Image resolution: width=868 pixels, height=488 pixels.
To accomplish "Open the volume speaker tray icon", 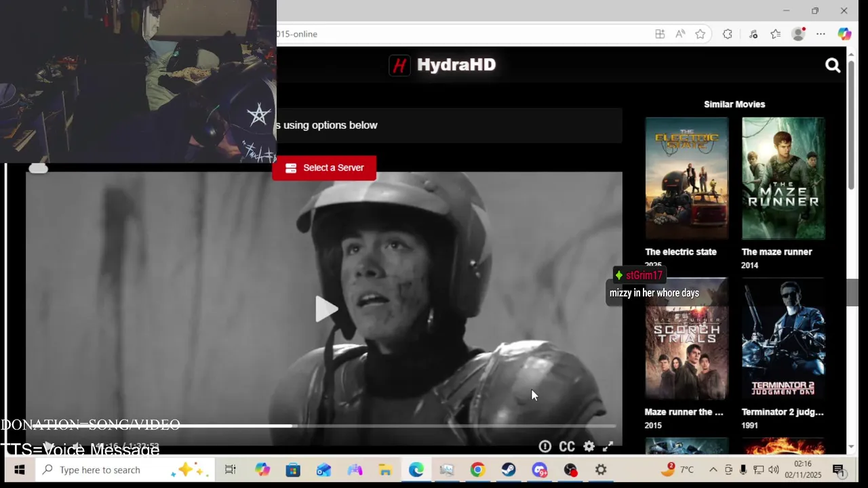I will (x=774, y=470).
